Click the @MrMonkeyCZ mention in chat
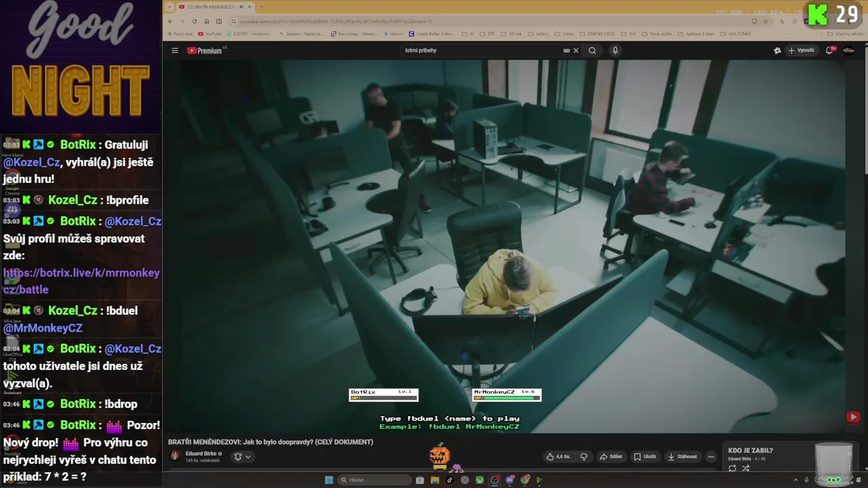The image size is (868, 488). click(x=43, y=328)
